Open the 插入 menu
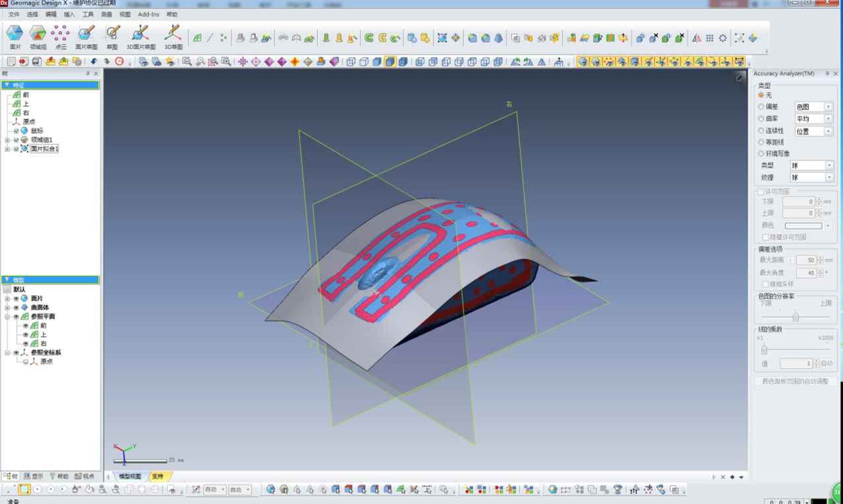Screen dimensions: 843x504 (x=69, y=14)
